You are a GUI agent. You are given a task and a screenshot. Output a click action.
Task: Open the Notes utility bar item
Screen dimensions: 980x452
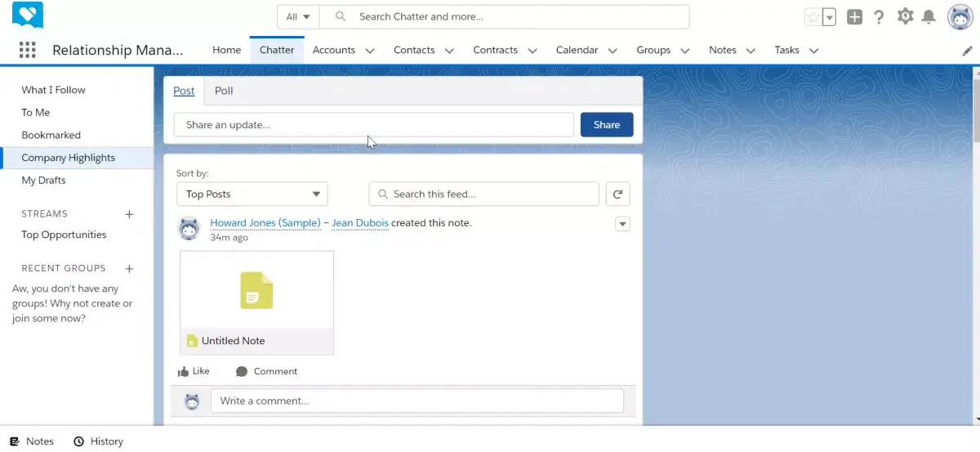(x=32, y=441)
